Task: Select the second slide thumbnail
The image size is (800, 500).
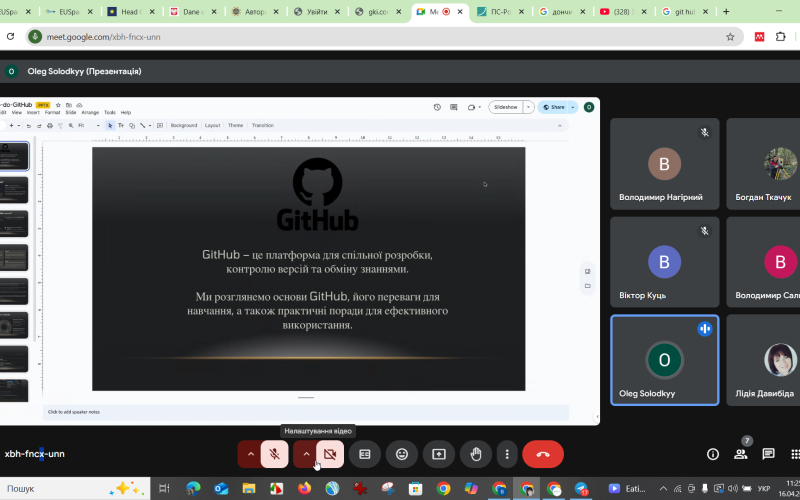Action: (14, 190)
